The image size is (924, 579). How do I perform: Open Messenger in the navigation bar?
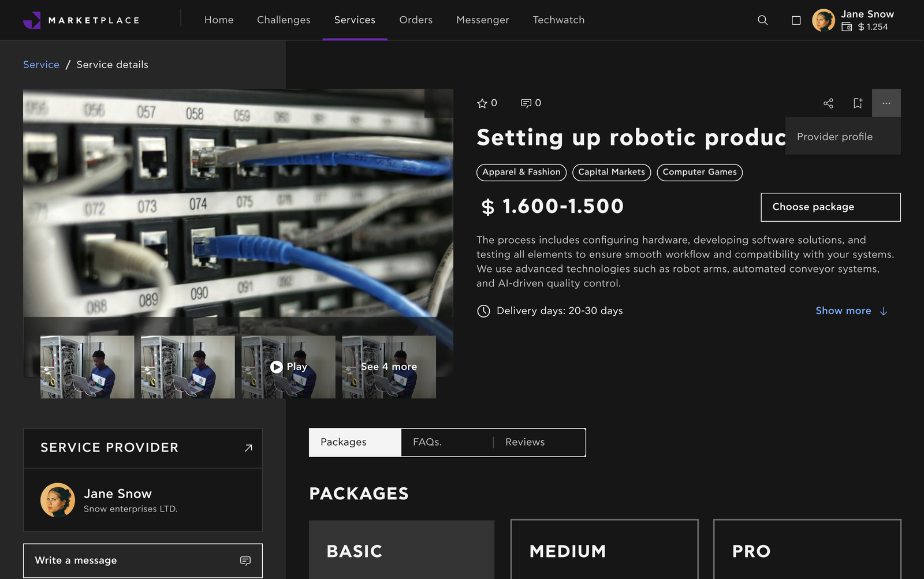(482, 20)
